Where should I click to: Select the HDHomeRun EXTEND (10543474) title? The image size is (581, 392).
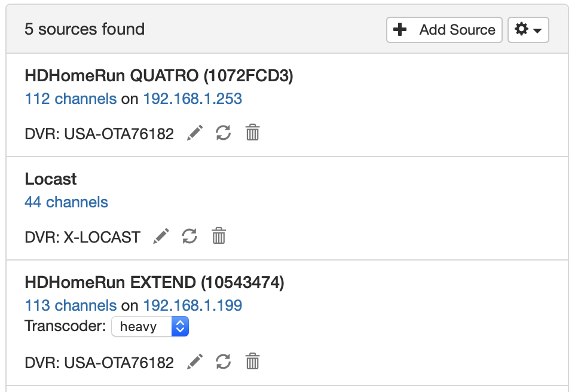coord(154,282)
